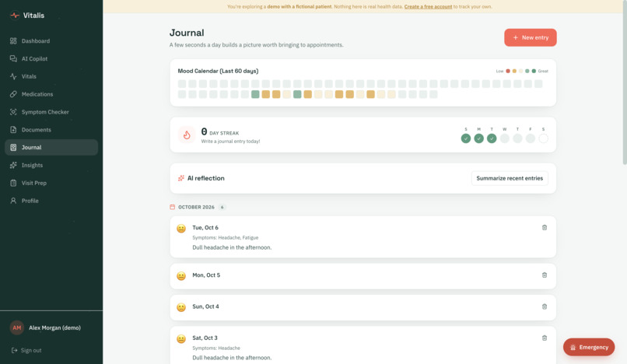The width and height of the screenshot is (627, 364).
Task: Open the Profile page
Action: (51, 201)
